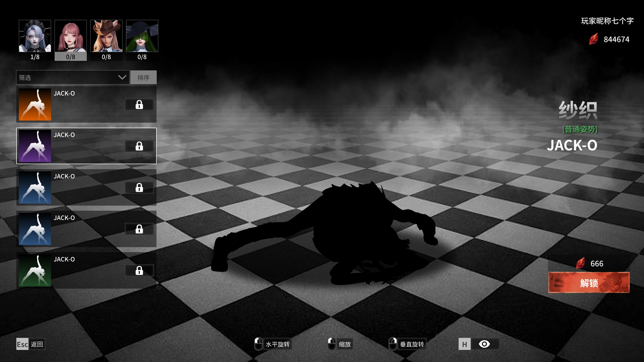This screenshot has width=644, height=362.
Task: Select the silver-haired maid character tab
Action: point(35,36)
